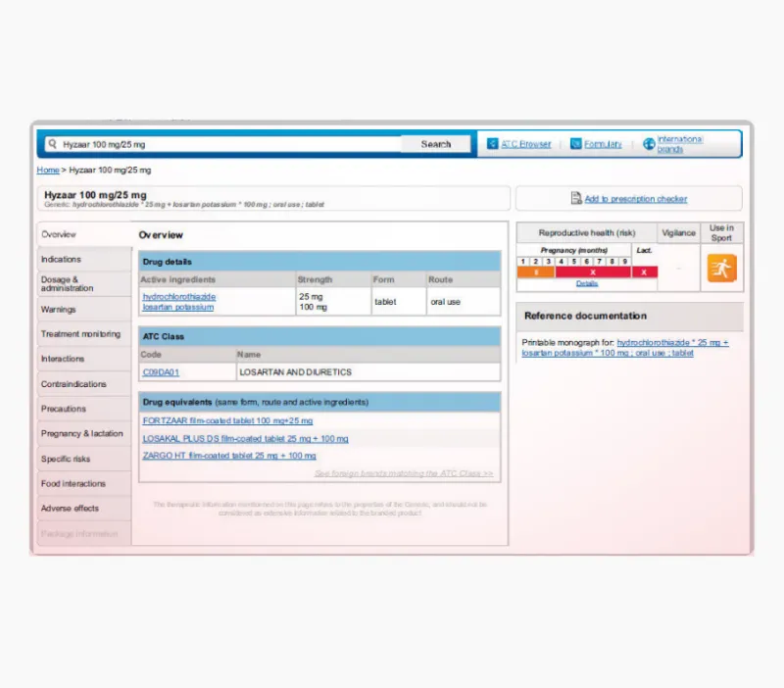Click the magnifier icon in search field
784x688 pixels.
(x=52, y=144)
